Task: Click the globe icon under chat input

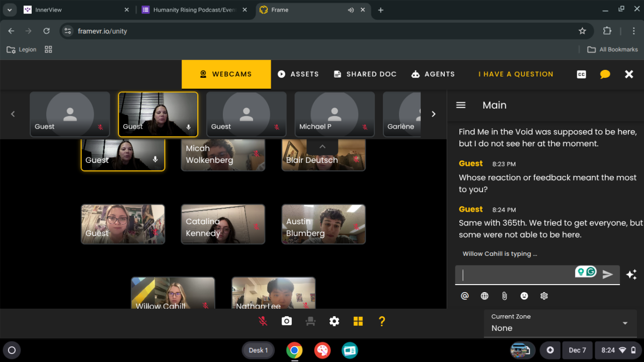Action: tap(485, 296)
